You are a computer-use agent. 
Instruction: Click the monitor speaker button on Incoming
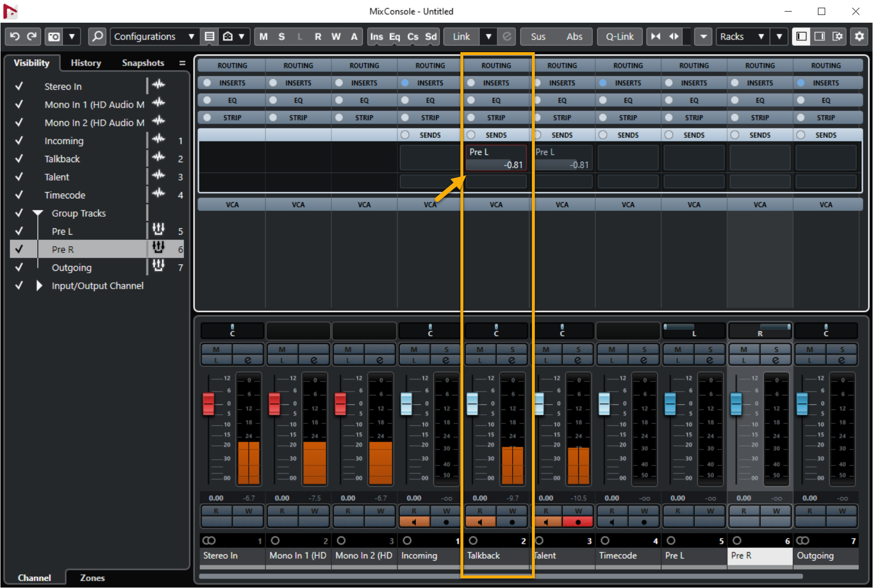pos(414,522)
